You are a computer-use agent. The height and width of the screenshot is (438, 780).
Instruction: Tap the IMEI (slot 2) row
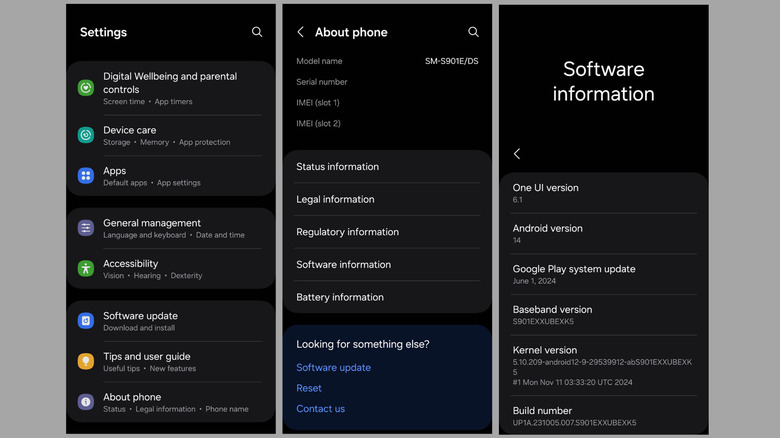click(387, 123)
